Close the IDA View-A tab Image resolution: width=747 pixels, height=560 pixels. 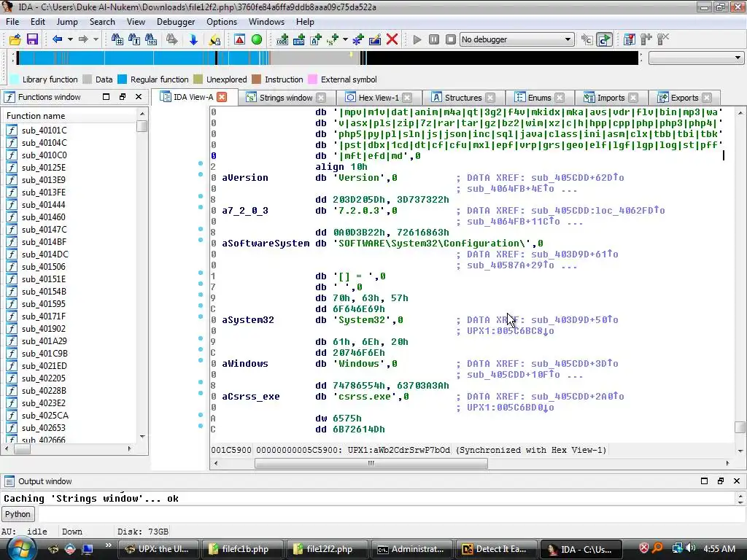coord(222,97)
